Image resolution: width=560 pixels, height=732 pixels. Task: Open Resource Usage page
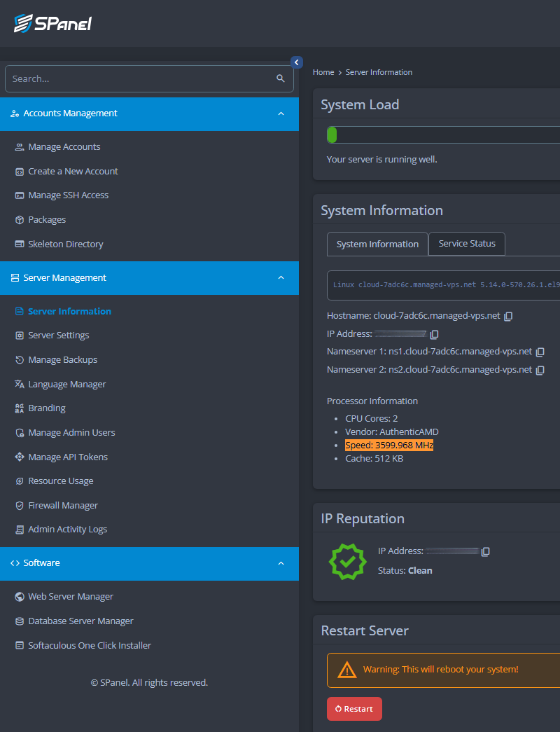tap(61, 481)
